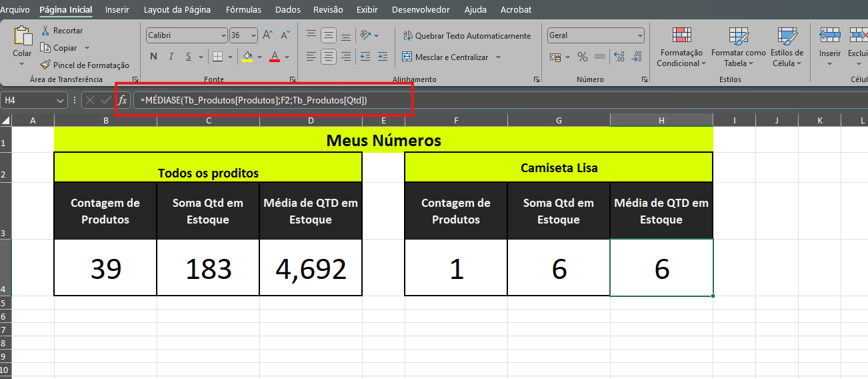Toggle bold (N) formatting
The image size is (868, 379).
coord(153,57)
